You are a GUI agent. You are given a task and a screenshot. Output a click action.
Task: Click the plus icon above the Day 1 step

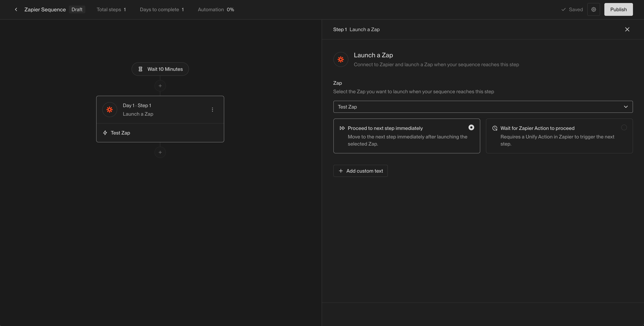[x=160, y=86]
